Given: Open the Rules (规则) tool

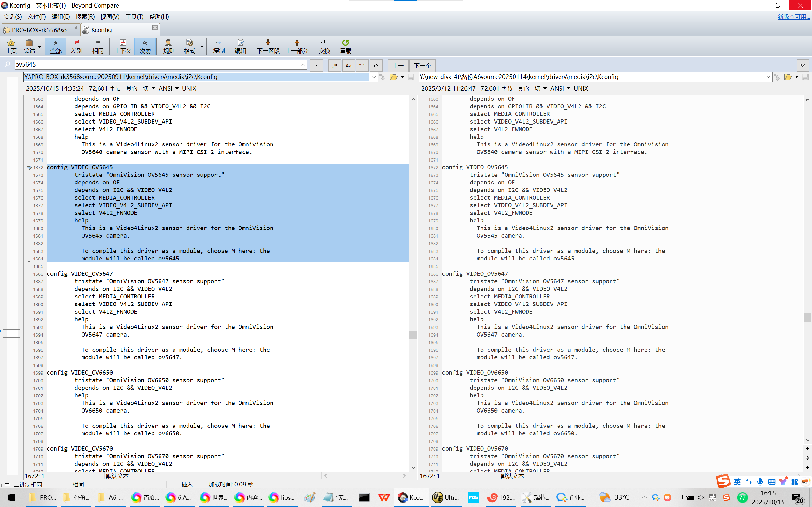Looking at the screenshot, I should pos(168,46).
